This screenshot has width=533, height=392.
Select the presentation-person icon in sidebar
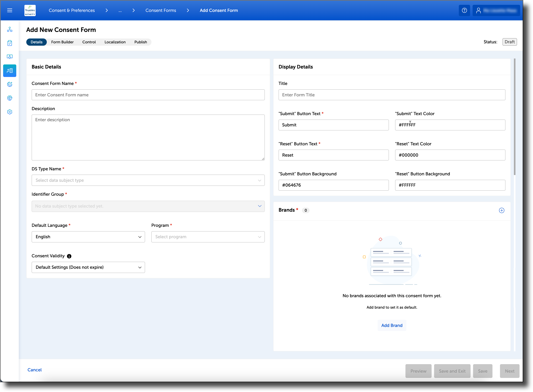click(x=10, y=57)
